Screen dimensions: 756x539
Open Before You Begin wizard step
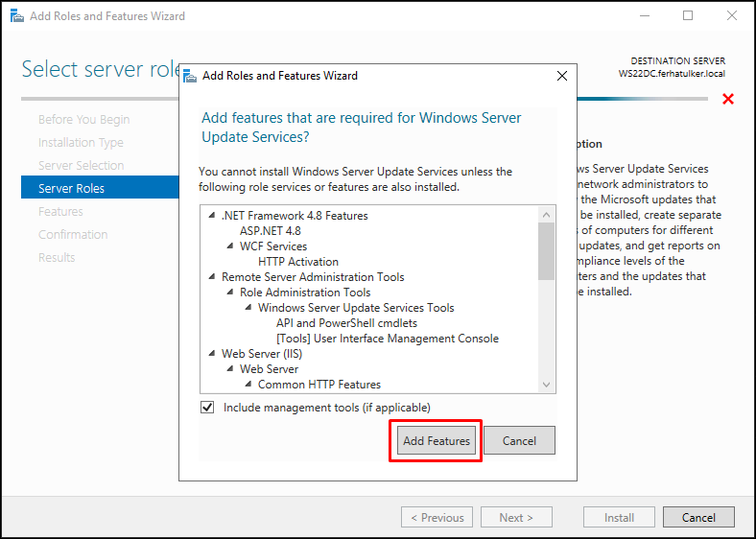83,120
